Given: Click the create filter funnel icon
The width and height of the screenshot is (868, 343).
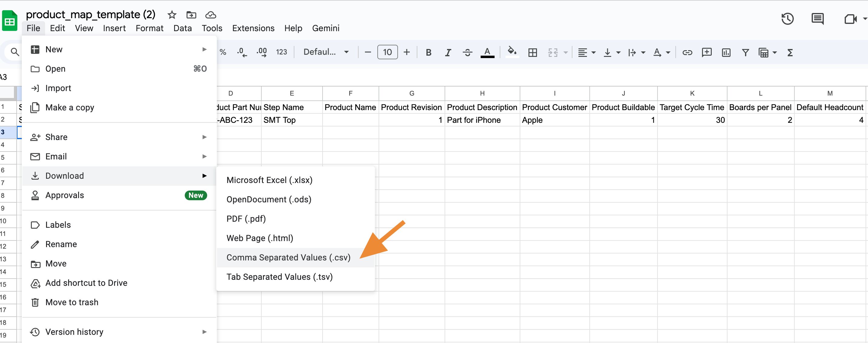Looking at the screenshot, I should 745,53.
